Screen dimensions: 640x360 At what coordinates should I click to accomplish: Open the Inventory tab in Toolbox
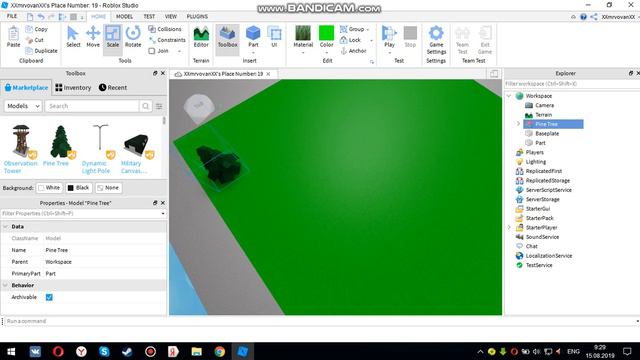pyautogui.click(x=73, y=87)
